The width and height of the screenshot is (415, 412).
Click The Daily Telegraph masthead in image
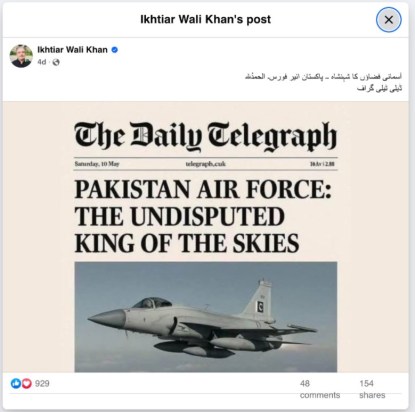[x=206, y=136]
